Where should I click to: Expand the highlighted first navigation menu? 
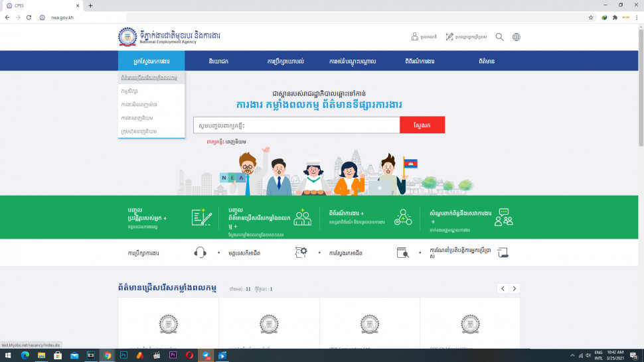[151, 61]
